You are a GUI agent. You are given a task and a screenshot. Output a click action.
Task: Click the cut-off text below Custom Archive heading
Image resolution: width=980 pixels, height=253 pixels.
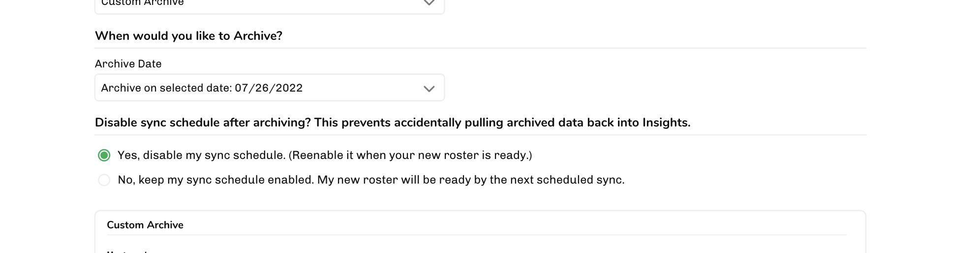coord(127,251)
